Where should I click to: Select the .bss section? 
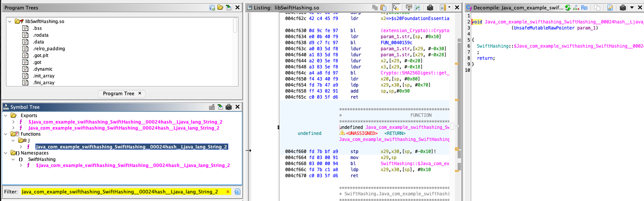tap(37, 28)
